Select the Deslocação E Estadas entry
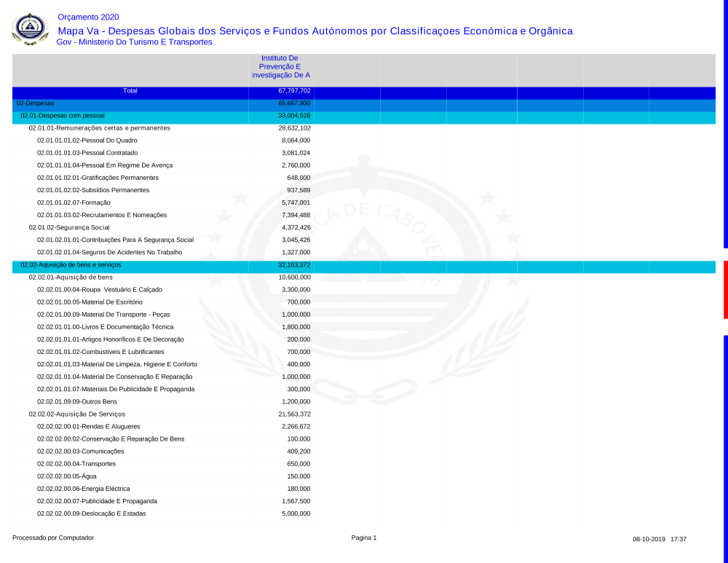This screenshot has width=728, height=563. [x=91, y=513]
